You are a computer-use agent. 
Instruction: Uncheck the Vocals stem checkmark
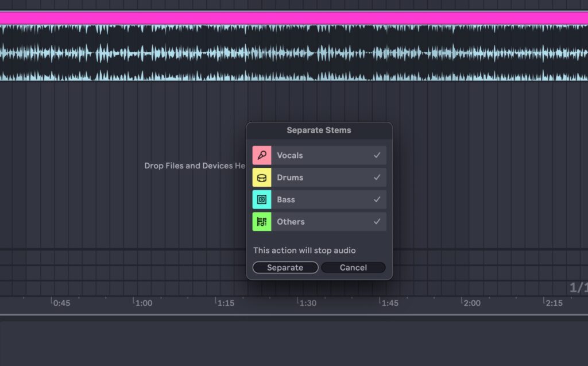[x=377, y=155]
